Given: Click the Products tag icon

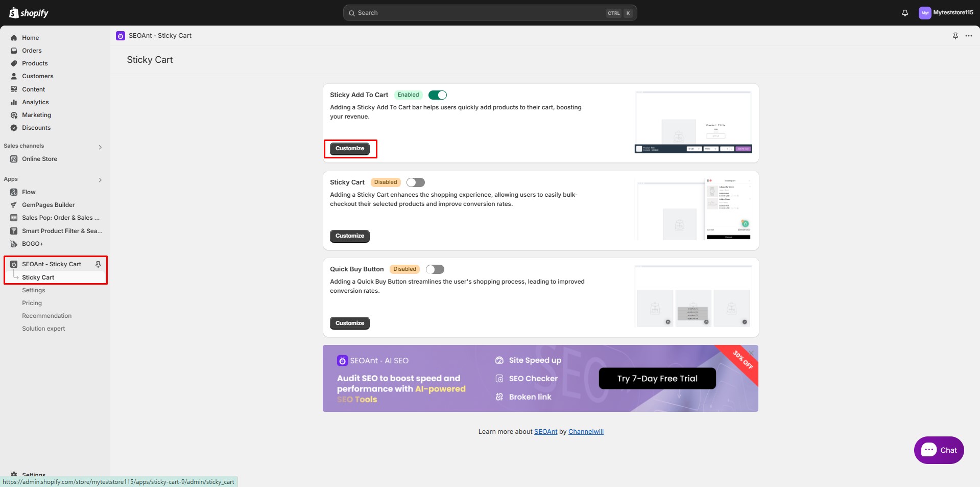Looking at the screenshot, I should pyautogui.click(x=14, y=63).
